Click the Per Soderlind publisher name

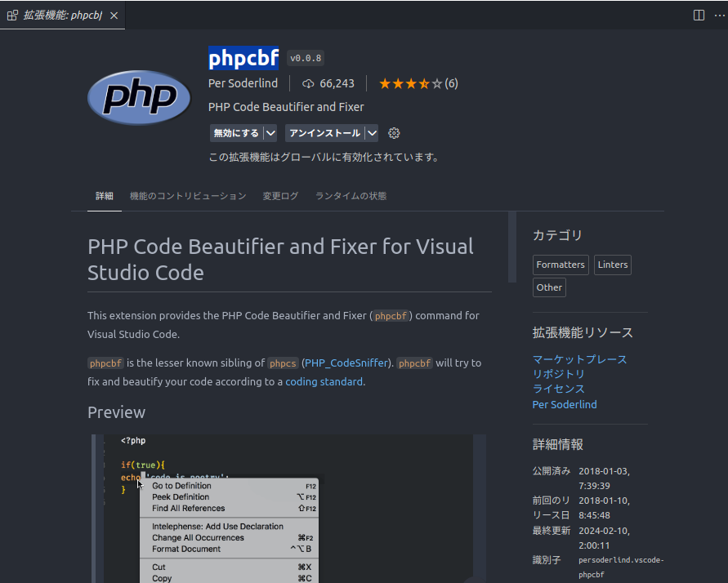[x=243, y=83]
